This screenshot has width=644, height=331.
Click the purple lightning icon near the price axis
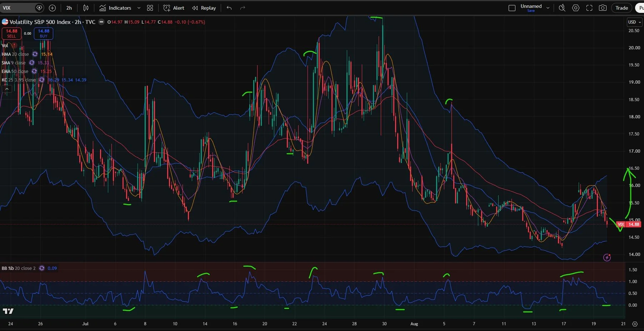pos(607,257)
